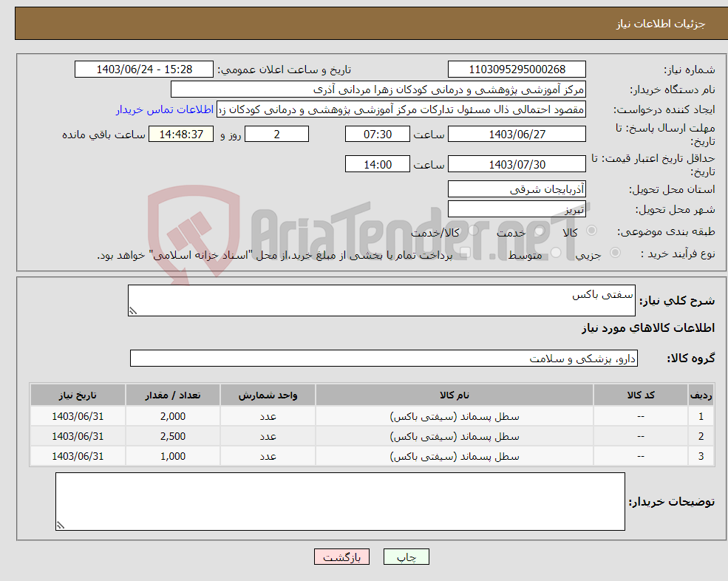Click the اطلاعات کالاهای مورد نیاز heading

648,328
